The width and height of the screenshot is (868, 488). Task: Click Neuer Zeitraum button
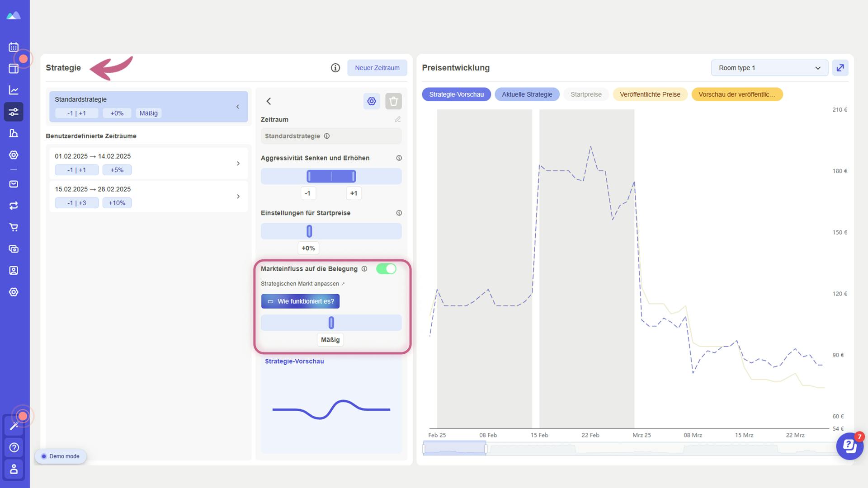[377, 67]
